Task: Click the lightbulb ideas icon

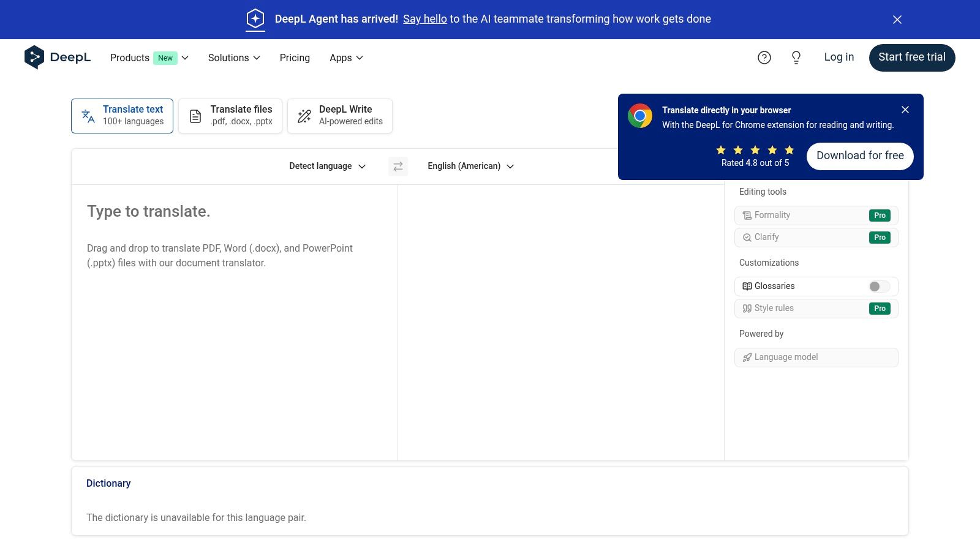Action: 796,58
